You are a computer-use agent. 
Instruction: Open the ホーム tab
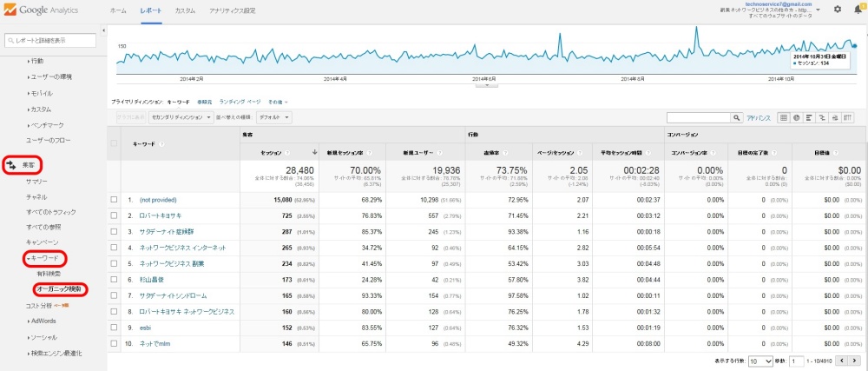pos(117,10)
